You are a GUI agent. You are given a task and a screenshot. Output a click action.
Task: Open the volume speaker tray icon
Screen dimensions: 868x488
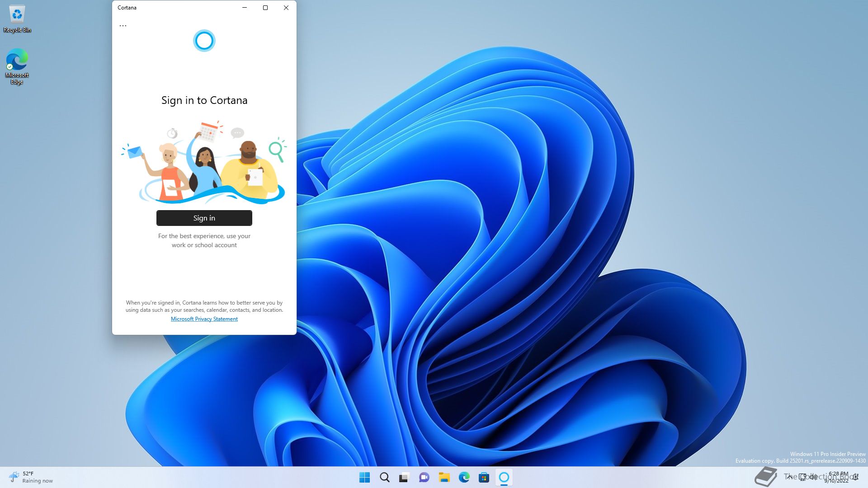814,477
